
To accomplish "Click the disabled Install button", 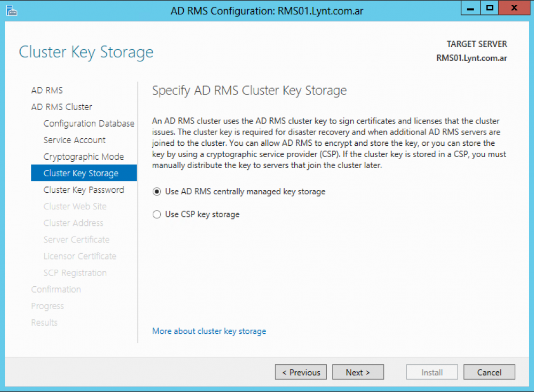I will pyautogui.click(x=432, y=372).
